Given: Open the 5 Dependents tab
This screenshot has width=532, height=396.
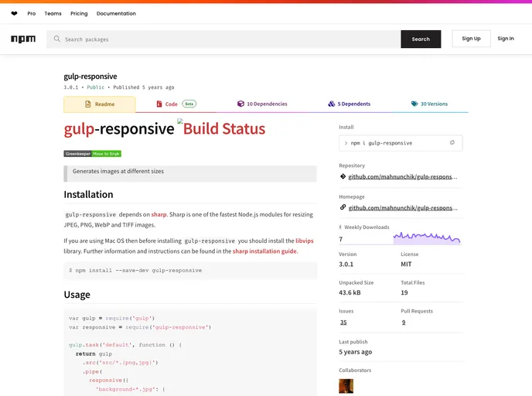Looking at the screenshot, I should (x=350, y=104).
